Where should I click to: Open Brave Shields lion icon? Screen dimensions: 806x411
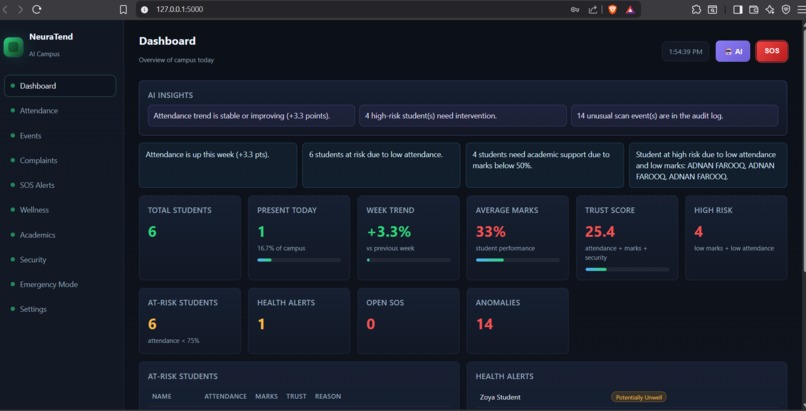point(612,9)
